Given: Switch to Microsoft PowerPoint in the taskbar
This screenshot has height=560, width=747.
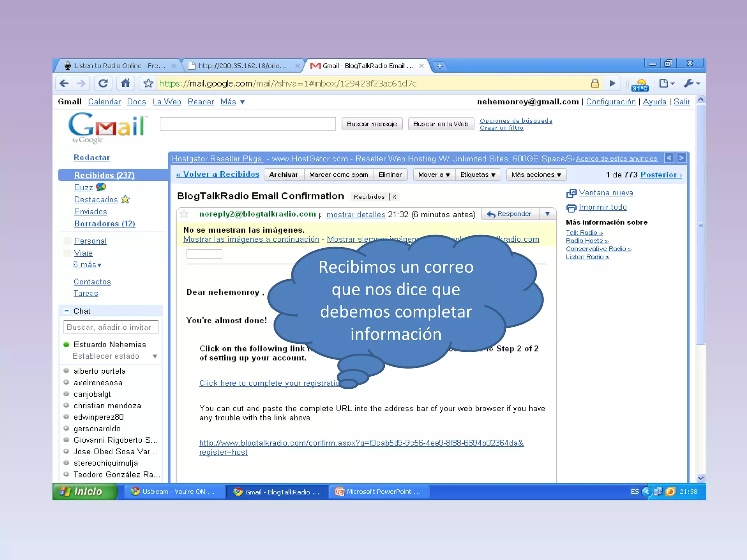Looking at the screenshot, I should [x=380, y=491].
